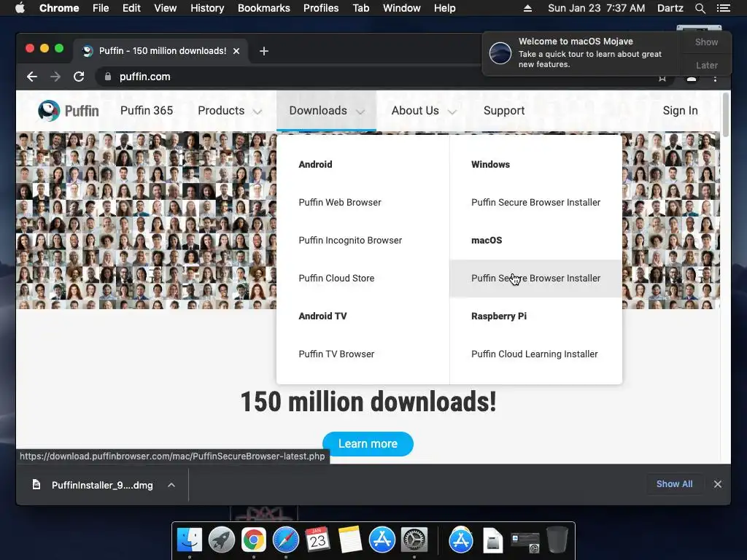Viewport: 747px width, 560px height.
Task: Click the lock icon beside puffin.com
Action: click(x=108, y=77)
